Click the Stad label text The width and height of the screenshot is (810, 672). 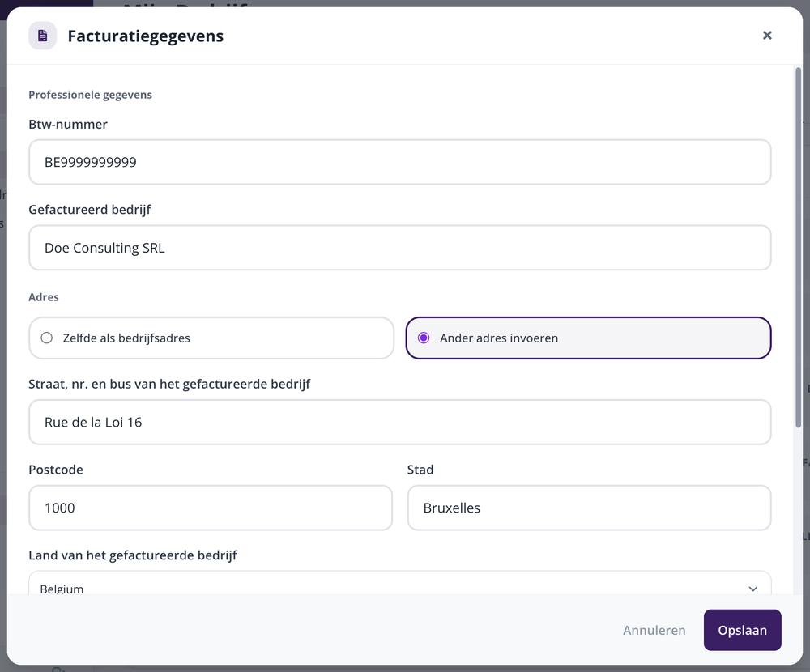click(x=420, y=470)
